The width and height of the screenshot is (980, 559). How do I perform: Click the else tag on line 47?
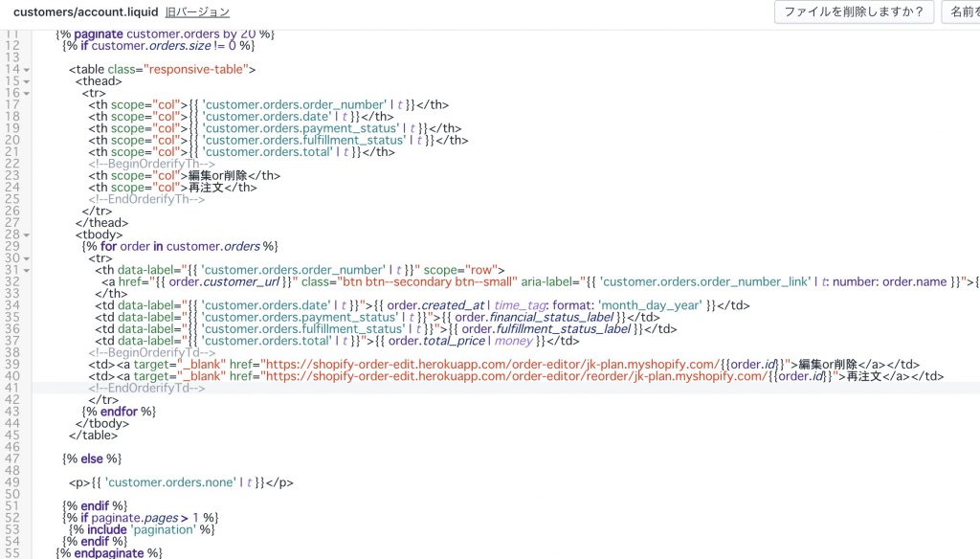click(92, 458)
